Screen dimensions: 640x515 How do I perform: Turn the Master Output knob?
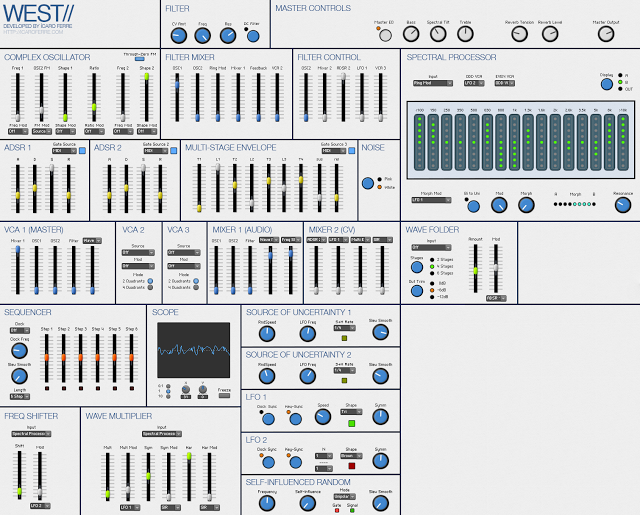(x=606, y=34)
